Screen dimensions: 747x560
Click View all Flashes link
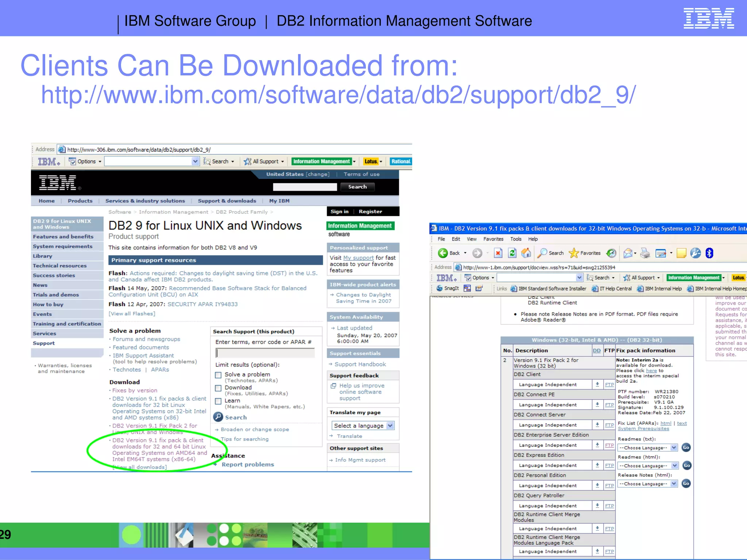coord(132,314)
